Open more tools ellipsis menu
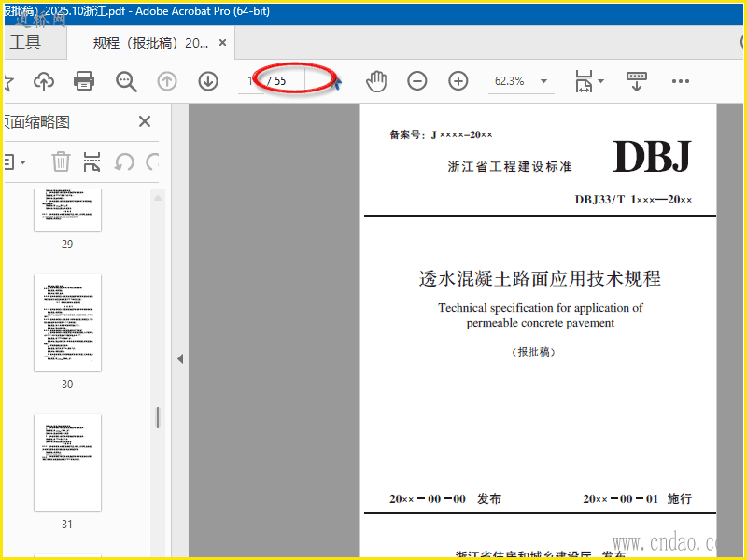This screenshot has height=560, width=747. coord(681,81)
